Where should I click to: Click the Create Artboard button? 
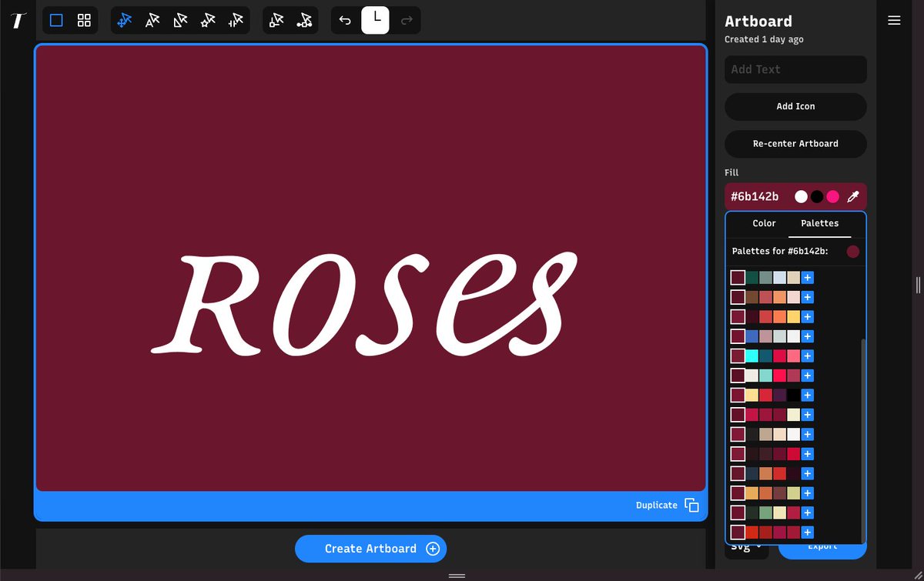370,549
